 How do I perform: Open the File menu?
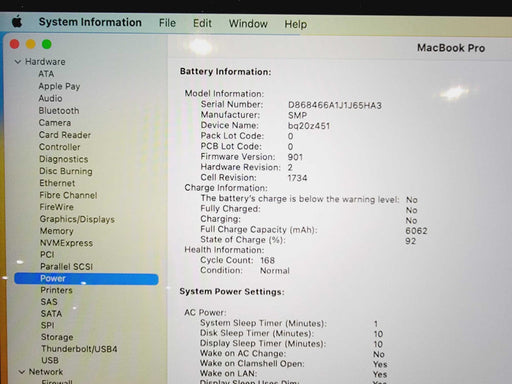167,23
